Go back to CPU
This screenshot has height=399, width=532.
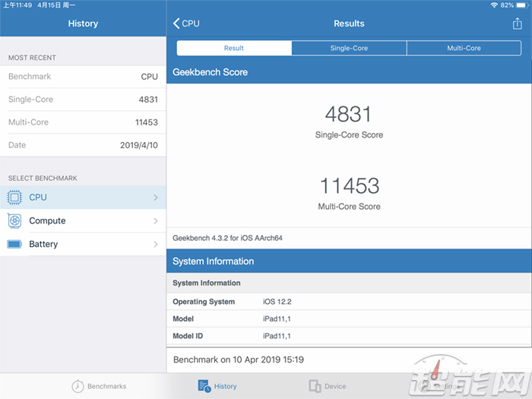pyautogui.click(x=186, y=24)
